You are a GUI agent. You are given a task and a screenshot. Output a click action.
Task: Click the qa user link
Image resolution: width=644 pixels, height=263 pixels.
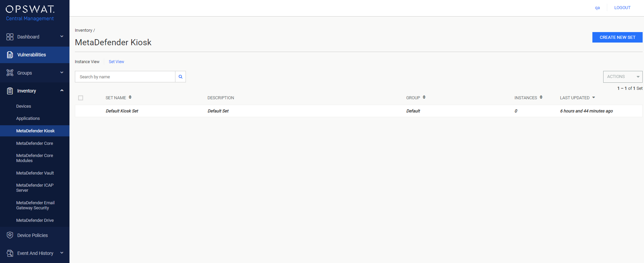tap(597, 8)
